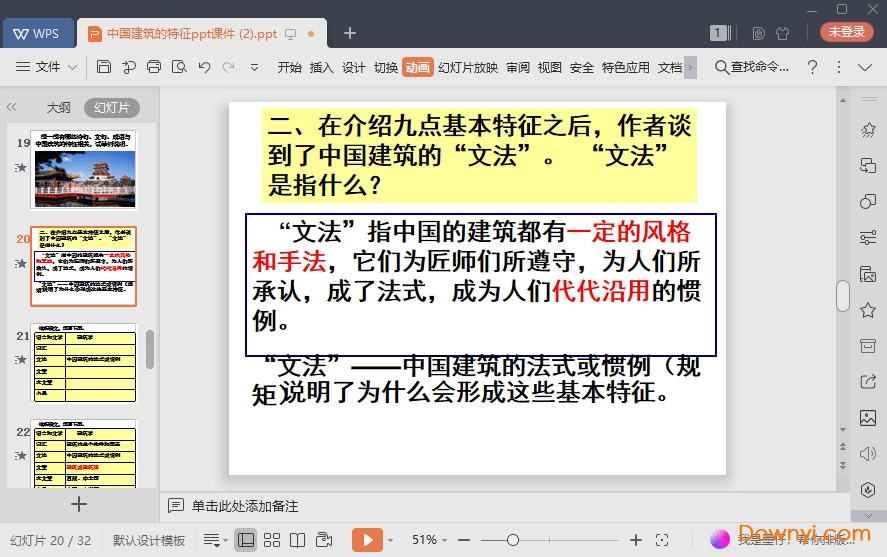Switch to reading view book icon
887x557 pixels.
(297, 540)
